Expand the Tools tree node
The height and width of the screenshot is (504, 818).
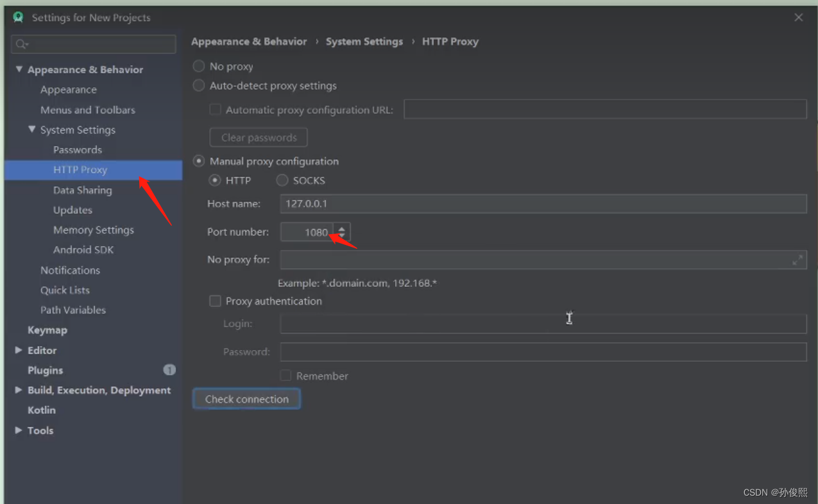(19, 430)
